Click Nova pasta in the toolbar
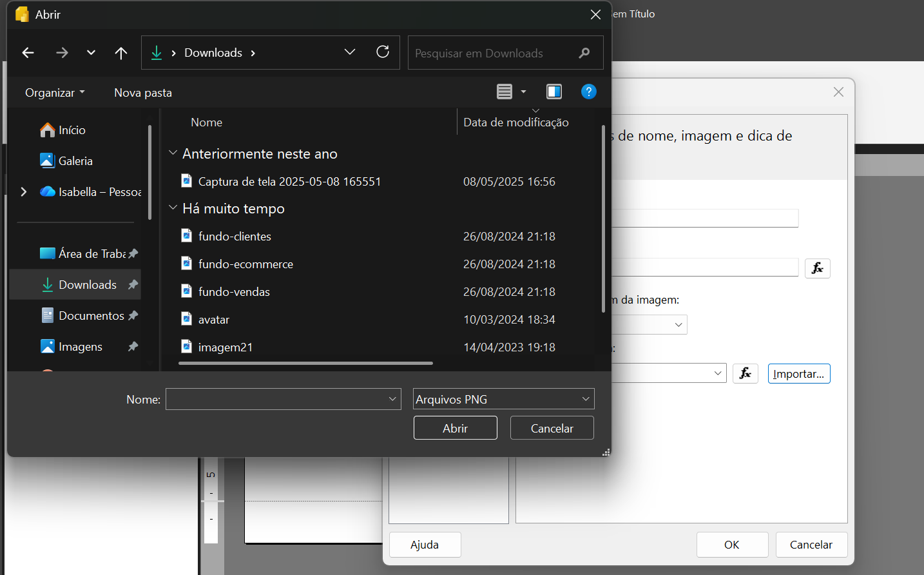Screen dimensions: 924x575 [x=143, y=93]
